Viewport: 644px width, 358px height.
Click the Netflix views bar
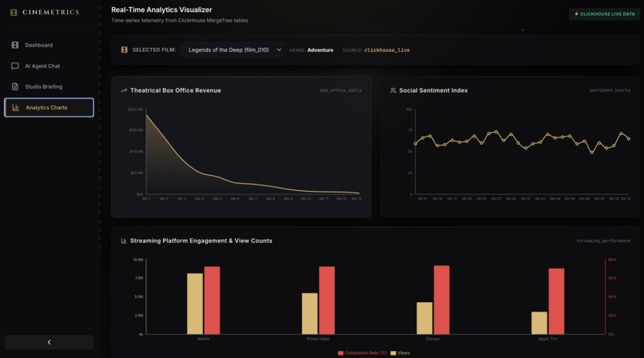[x=195, y=304]
